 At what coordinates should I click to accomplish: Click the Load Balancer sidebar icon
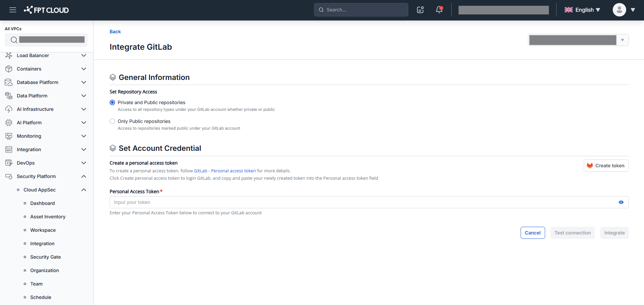[x=9, y=55]
